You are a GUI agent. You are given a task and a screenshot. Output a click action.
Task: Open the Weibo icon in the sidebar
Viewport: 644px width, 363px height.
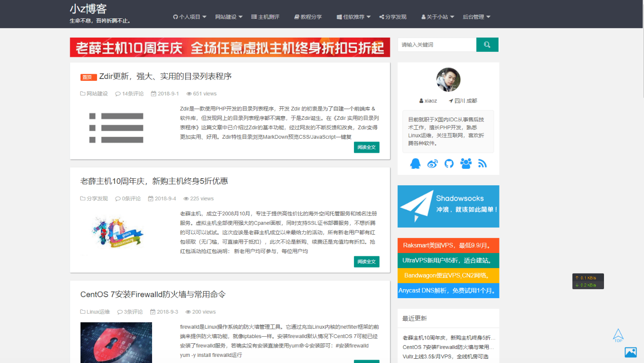432,163
